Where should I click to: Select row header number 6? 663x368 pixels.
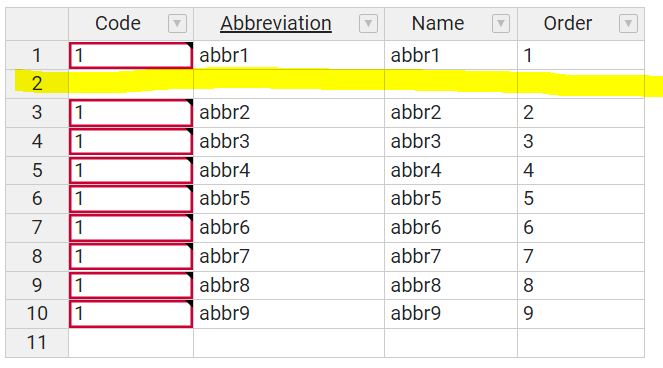(x=37, y=199)
